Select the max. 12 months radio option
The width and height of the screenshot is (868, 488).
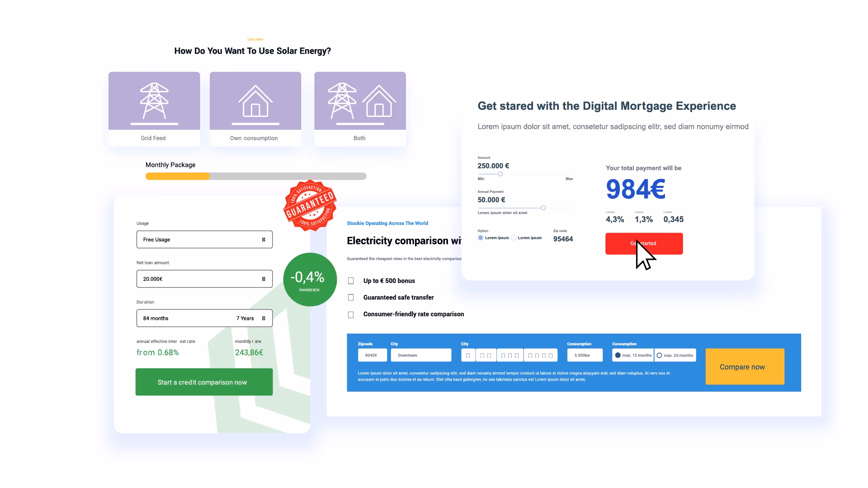[618, 355]
